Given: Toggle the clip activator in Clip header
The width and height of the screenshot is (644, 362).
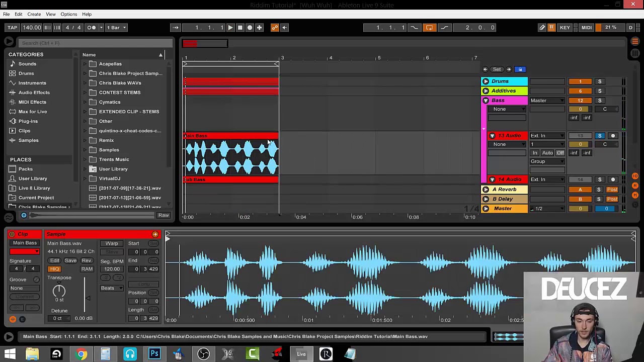Looking at the screenshot, I should pos(12,234).
